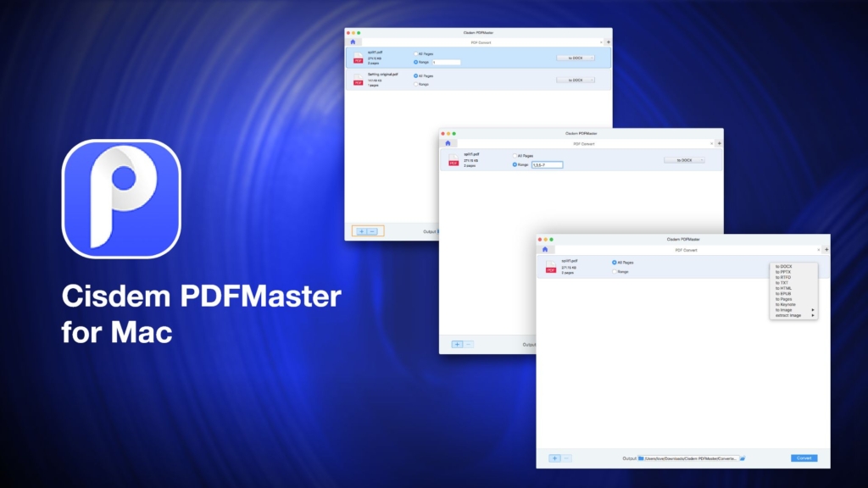Click split1.pdf file icon in the back window
Viewport: 868px width, 488px height.
pyautogui.click(x=359, y=58)
